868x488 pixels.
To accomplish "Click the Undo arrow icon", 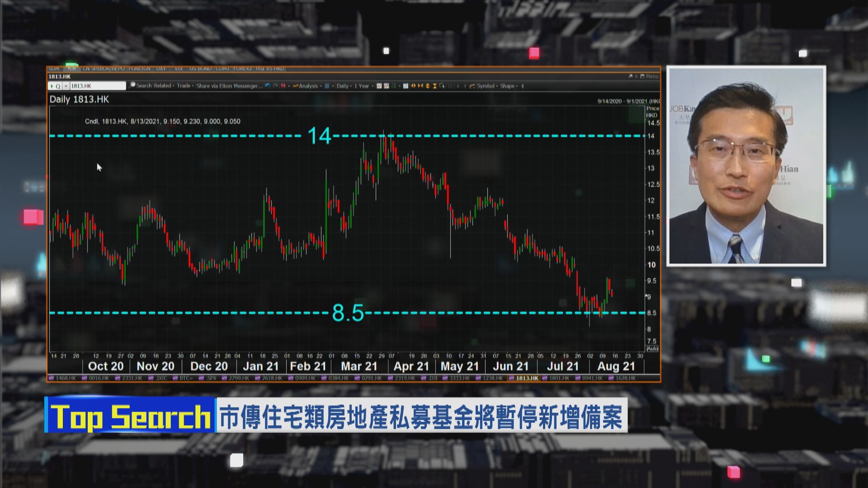I will pos(266,85).
